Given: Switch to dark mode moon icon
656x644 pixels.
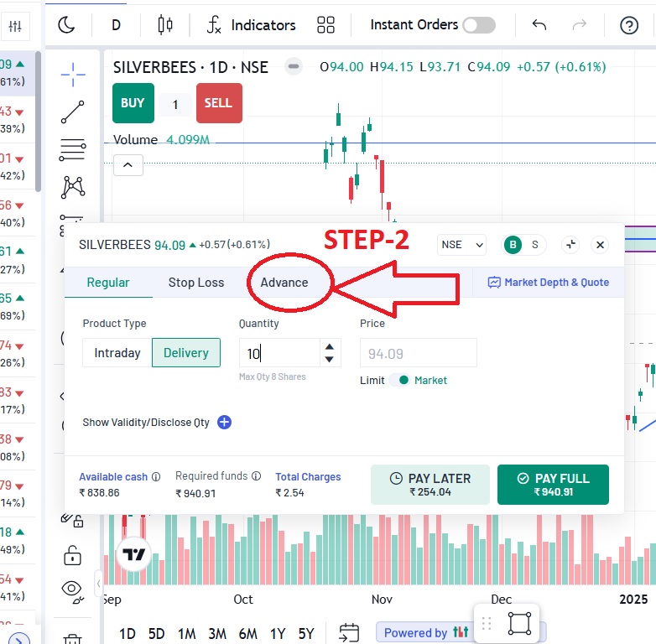Looking at the screenshot, I should (x=66, y=25).
